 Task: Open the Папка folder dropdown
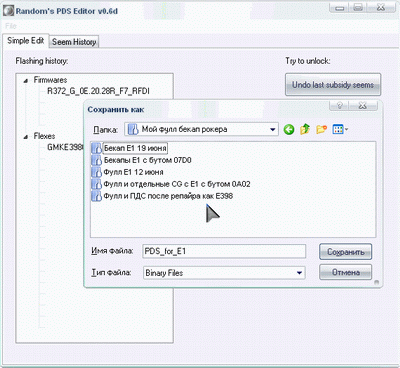click(x=273, y=129)
